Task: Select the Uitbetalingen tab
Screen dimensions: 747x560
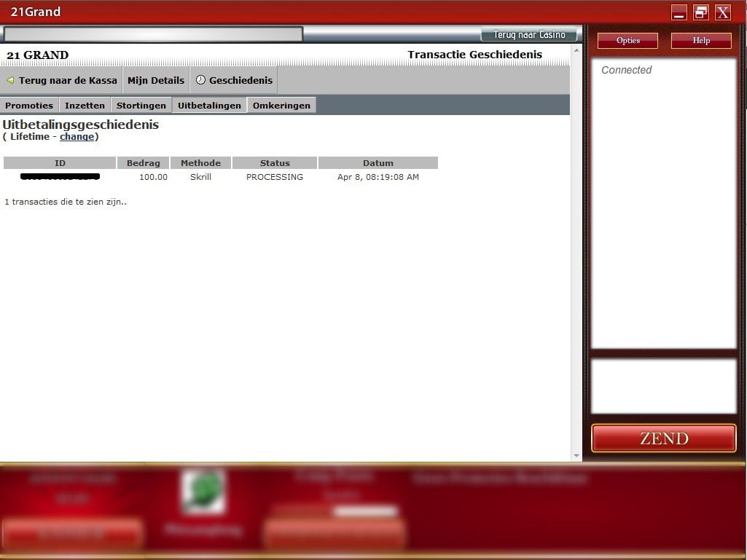Action: point(209,106)
